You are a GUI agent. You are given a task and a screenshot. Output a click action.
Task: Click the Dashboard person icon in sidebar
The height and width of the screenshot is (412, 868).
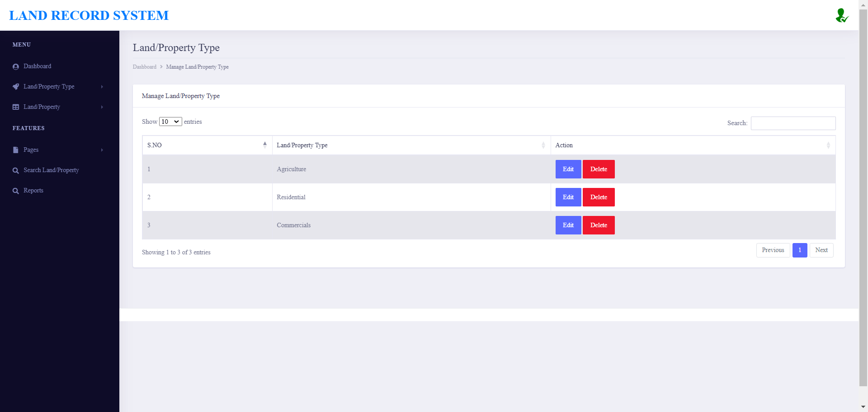[x=16, y=66]
